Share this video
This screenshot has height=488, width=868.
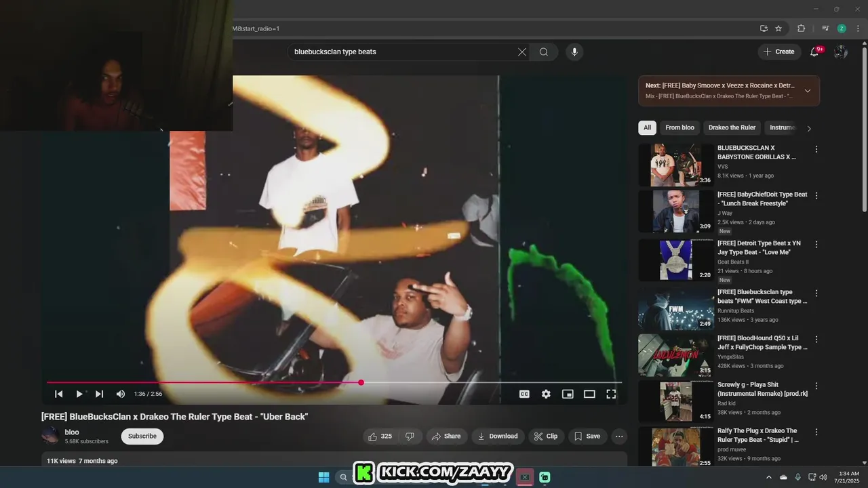(446, 436)
